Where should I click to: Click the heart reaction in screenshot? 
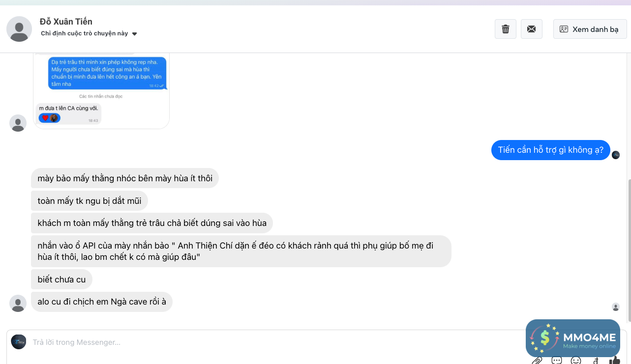point(45,118)
